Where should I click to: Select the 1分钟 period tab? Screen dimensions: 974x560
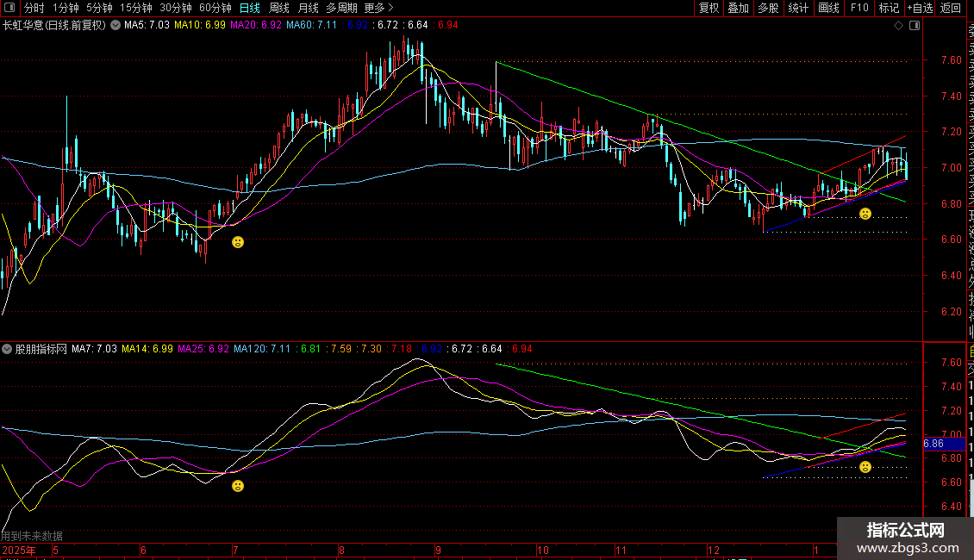[x=66, y=8]
